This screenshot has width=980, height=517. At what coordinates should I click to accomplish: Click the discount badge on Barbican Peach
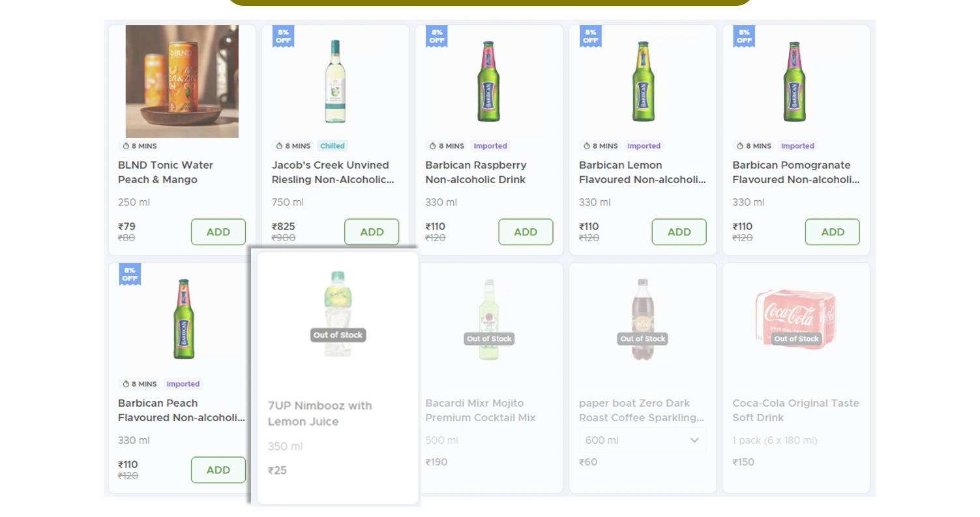129,274
